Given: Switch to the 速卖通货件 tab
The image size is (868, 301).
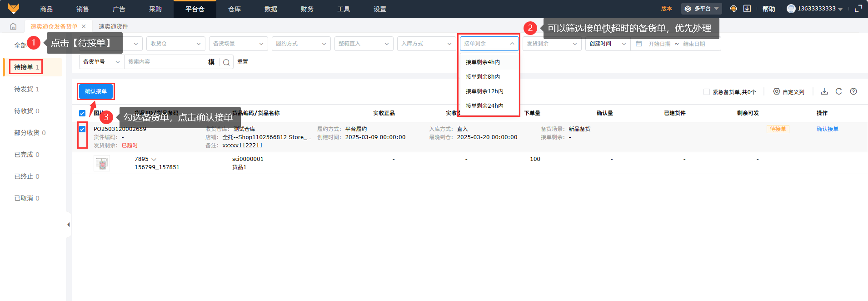Looking at the screenshot, I should [113, 26].
